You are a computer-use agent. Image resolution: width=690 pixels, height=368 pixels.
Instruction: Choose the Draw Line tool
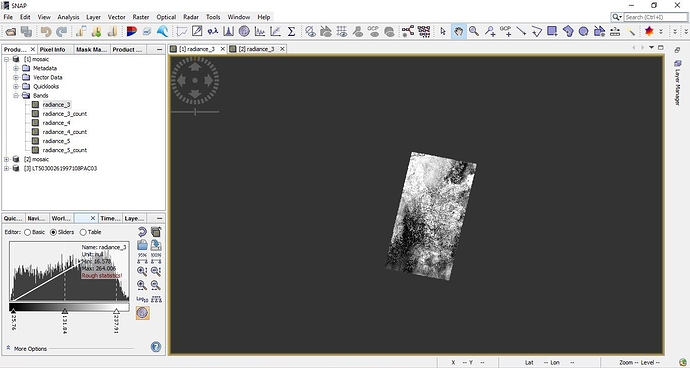(x=521, y=31)
